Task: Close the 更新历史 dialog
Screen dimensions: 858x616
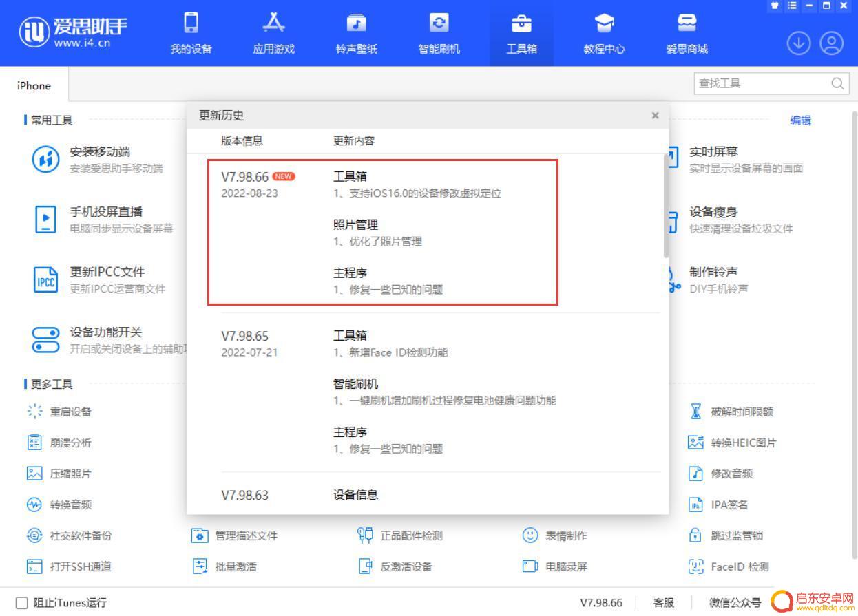Action: [656, 116]
